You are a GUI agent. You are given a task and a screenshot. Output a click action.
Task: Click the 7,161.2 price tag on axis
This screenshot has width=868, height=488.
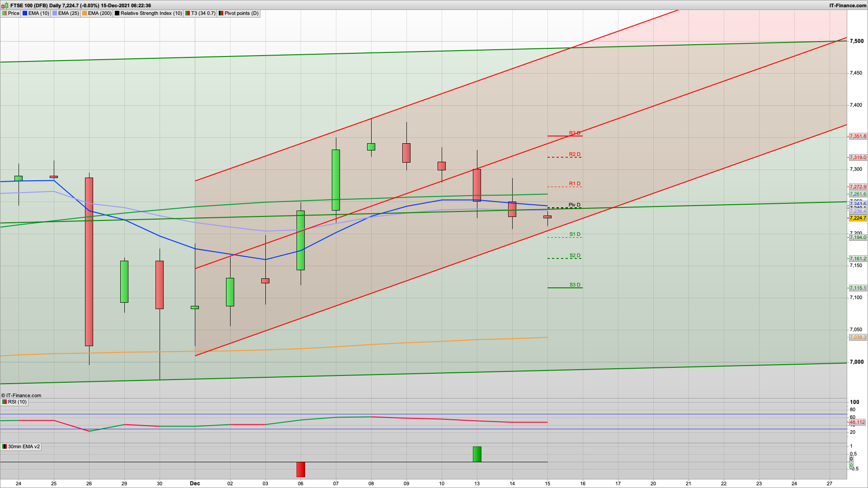click(858, 258)
